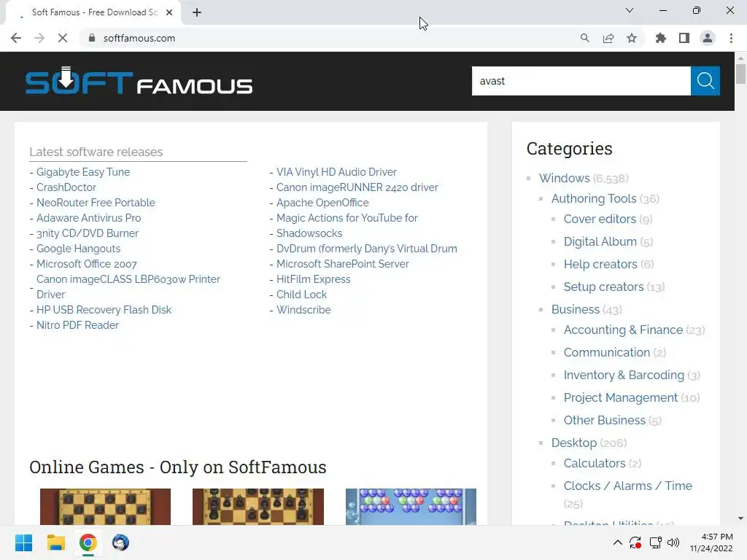
Task: Open Canon imageRUNNER 2420 driver link
Action: click(x=357, y=187)
